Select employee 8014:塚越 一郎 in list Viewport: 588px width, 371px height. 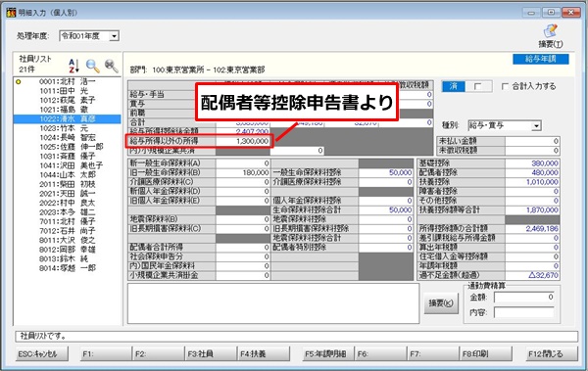(67, 268)
